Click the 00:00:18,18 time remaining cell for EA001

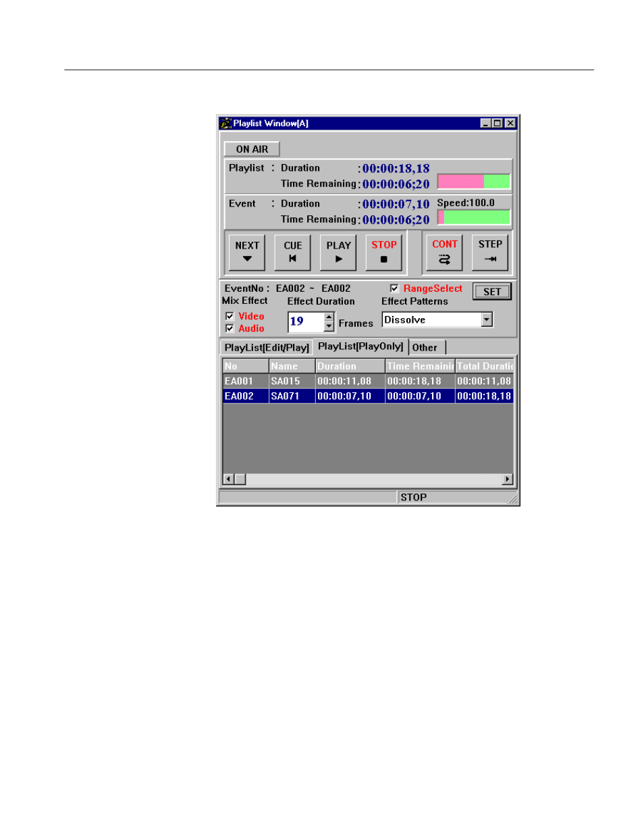coord(420,382)
